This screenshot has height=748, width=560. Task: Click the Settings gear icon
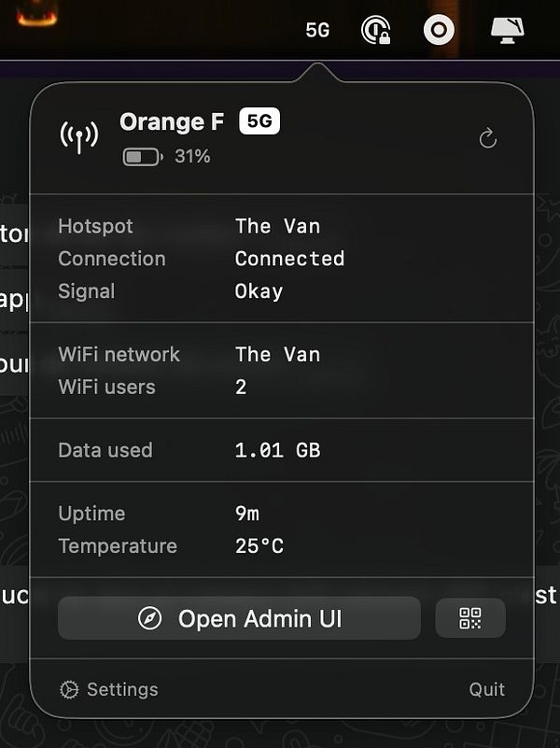click(x=69, y=690)
